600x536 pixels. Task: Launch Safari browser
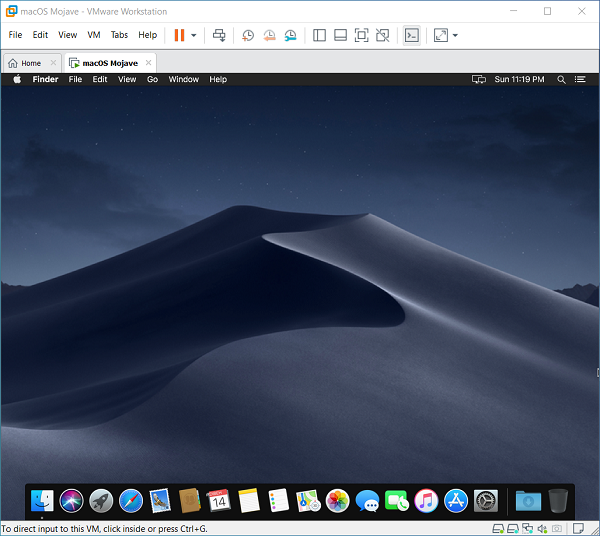click(x=131, y=500)
